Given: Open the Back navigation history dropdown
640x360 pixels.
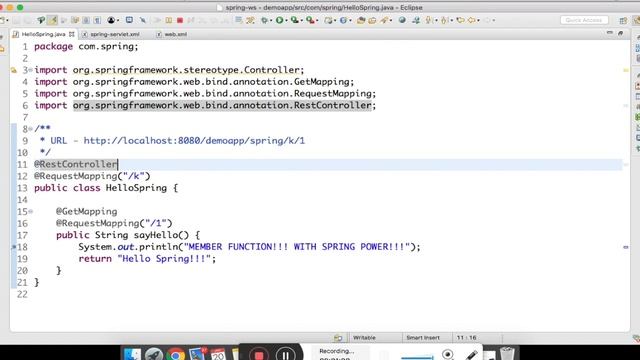Looking at the screenshot, I should point(478,20).
